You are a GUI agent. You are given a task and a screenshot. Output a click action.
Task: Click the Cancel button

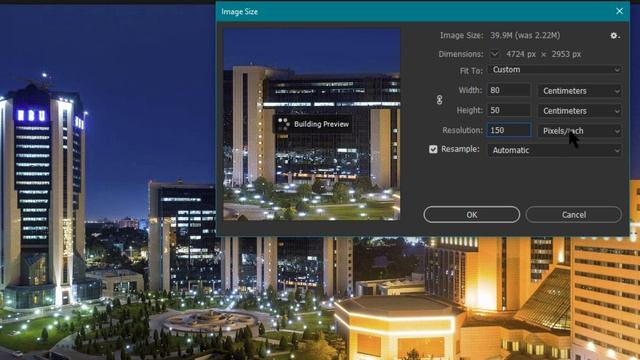(x=573, y=215)
